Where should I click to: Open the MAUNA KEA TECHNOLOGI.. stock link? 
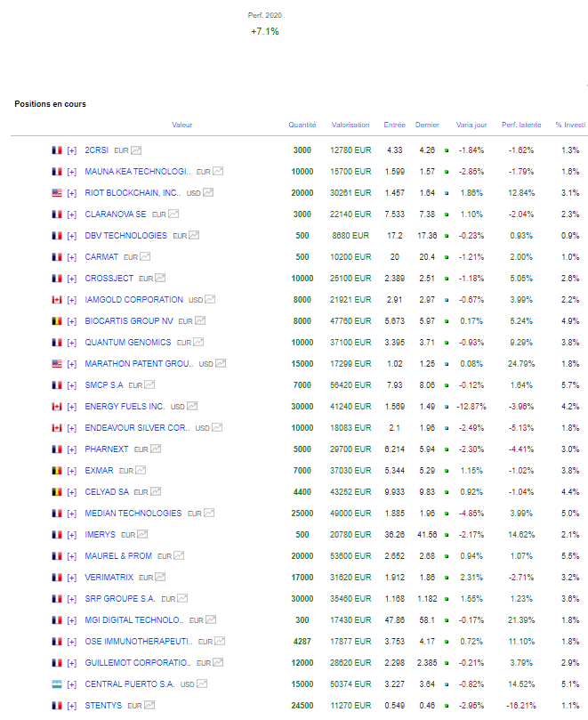[138, 172]
